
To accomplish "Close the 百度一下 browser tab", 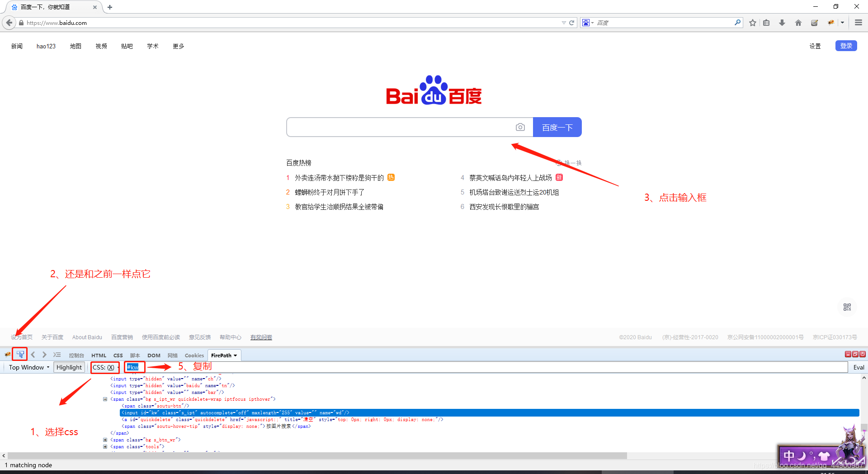I will [x=95, y=7].
